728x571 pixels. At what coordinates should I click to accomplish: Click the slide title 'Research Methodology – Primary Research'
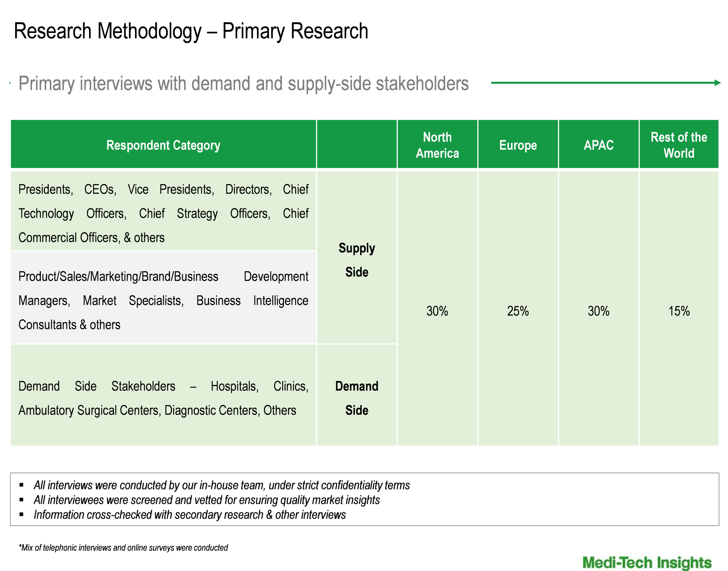coord(191,31)
